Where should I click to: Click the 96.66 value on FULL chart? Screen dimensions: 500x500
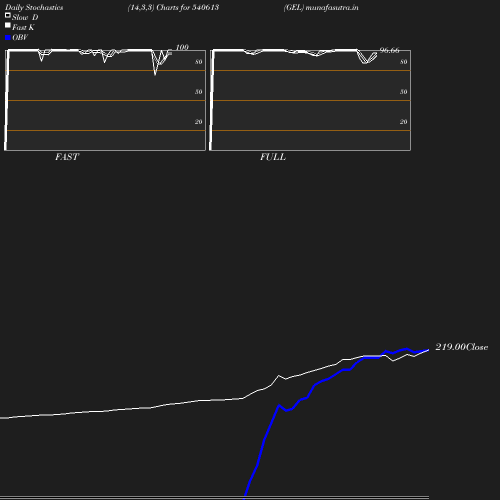coord(389,50)
